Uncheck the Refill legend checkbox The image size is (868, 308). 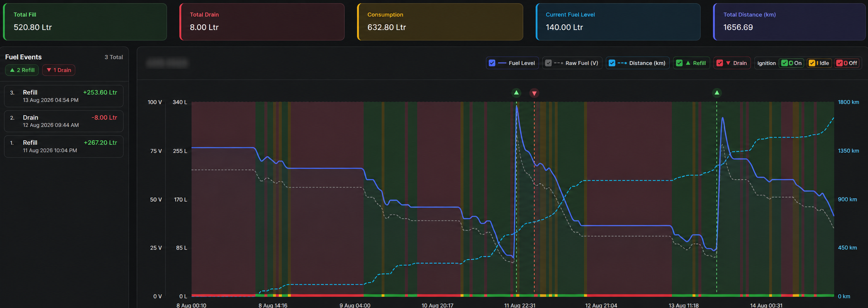679,63
